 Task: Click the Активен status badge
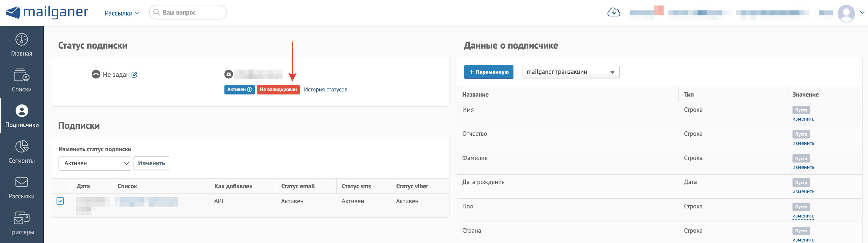[x=240, y=89]
